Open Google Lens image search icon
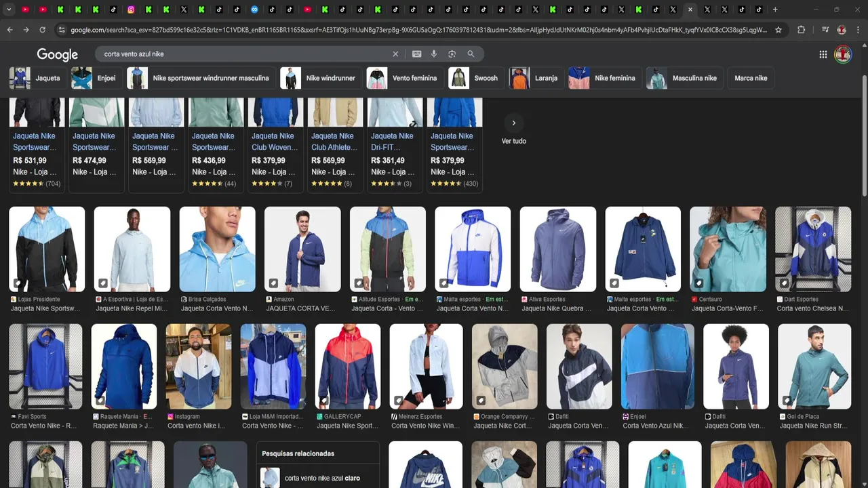The height and width of the screenshot is (488, 868). 452,54
